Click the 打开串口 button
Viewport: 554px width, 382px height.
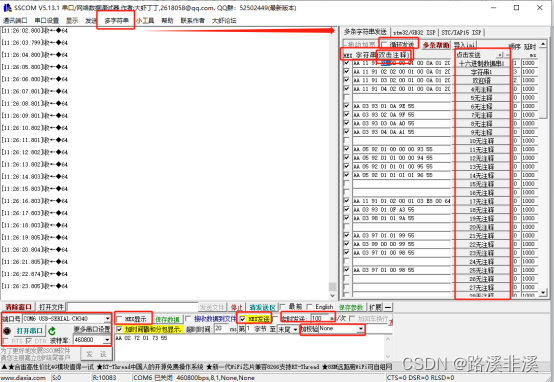(30, 331)
